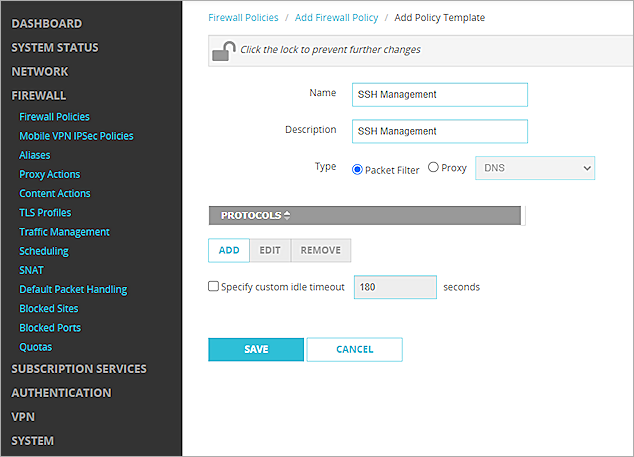Open Default Packet Handling page
Image resolution: width=634 pixels, height=457 pixels.
(x=73, y=290)
